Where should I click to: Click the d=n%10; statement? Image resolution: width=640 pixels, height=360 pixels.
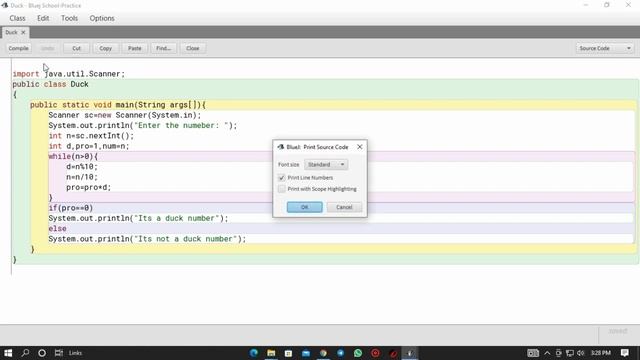(x=82, y=167)
